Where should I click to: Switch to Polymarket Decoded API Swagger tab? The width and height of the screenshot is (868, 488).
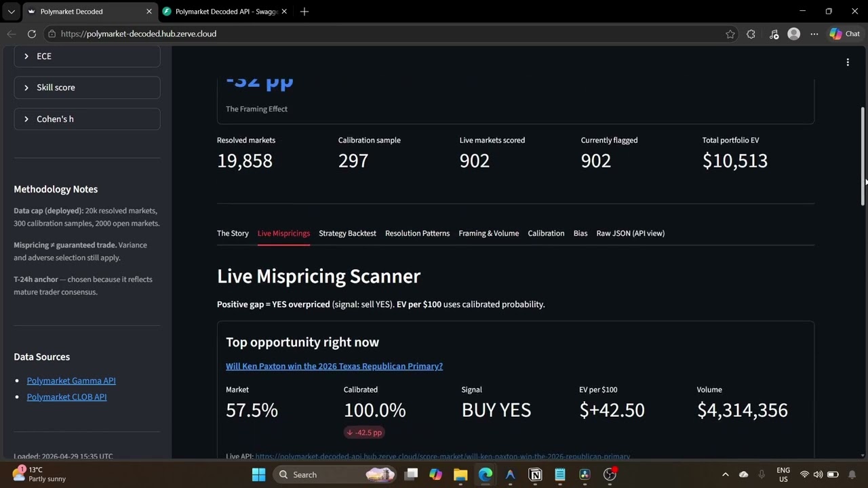(226, 12)
